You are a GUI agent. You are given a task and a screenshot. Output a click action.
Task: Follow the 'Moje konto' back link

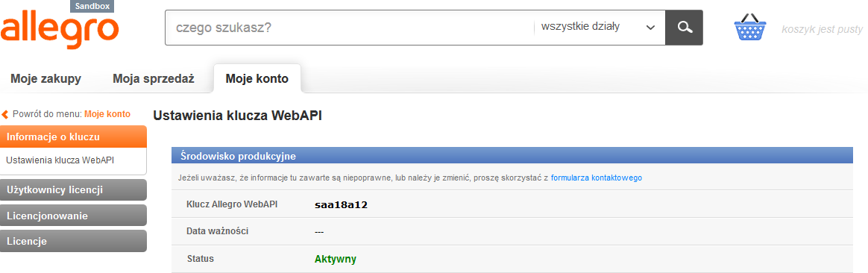pyautogui.click(x=107, y=114)
